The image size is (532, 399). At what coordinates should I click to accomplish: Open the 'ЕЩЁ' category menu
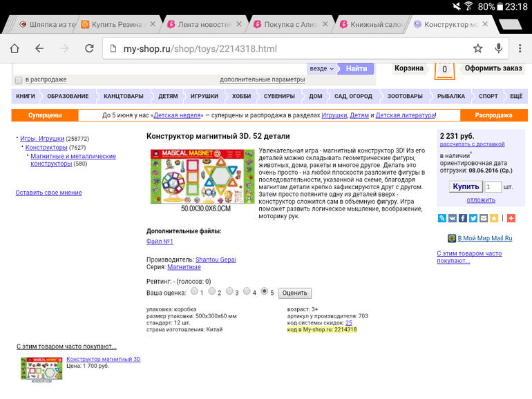(x=515, y=96)
